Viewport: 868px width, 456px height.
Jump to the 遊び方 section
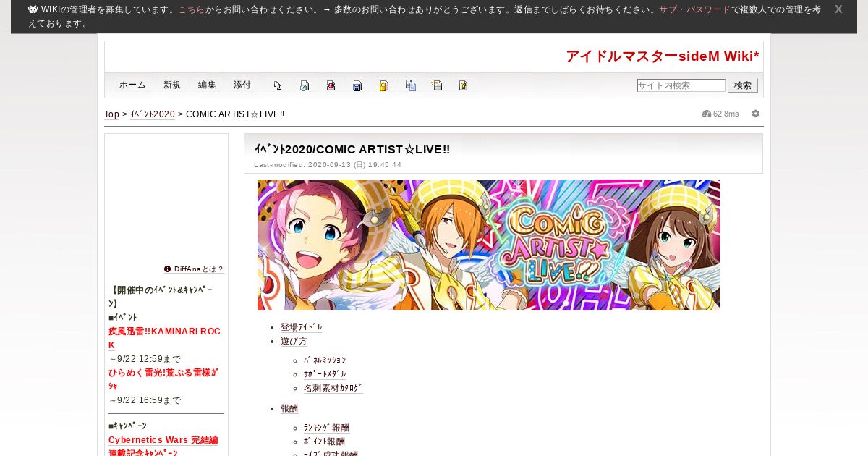click(x=294, y=341)
